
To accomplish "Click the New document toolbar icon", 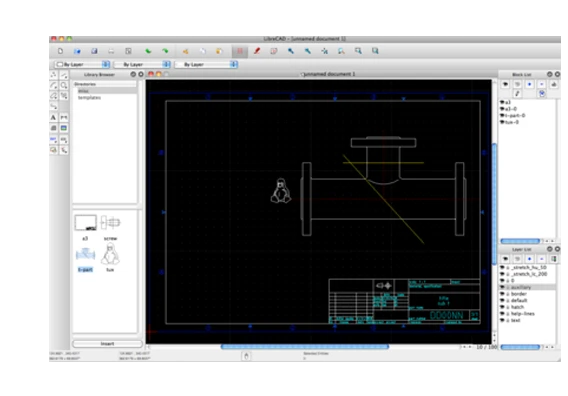I will tap(60, 51).
